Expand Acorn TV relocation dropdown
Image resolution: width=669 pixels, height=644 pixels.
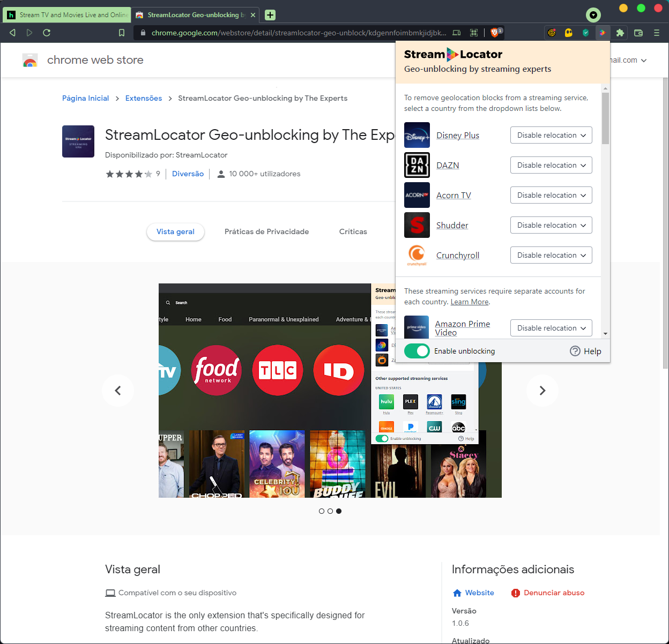click(x=551, y=195)
